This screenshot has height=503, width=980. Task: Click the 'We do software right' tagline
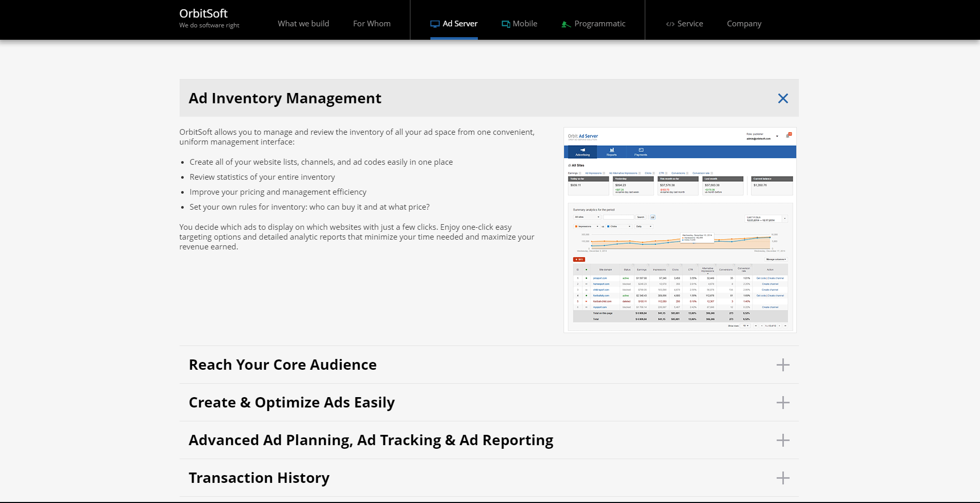[209, 25]
